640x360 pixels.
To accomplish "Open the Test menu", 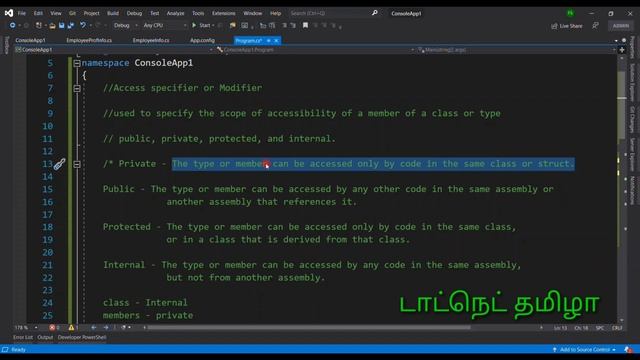I will pos(155,13).
